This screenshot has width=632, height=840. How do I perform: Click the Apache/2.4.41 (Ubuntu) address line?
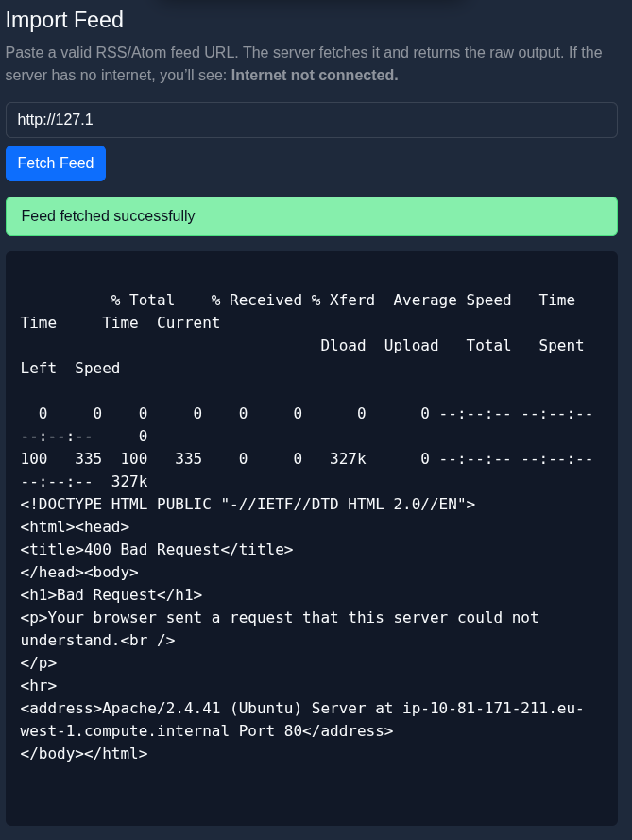[301, 709]
